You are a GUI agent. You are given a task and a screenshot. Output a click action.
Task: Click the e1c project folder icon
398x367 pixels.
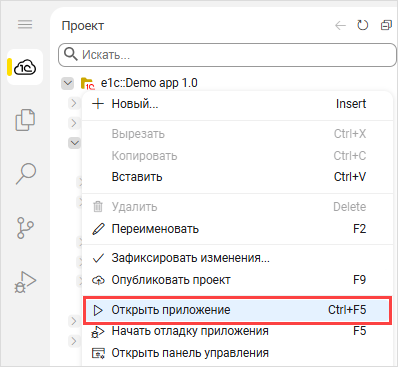click(88, 83)
